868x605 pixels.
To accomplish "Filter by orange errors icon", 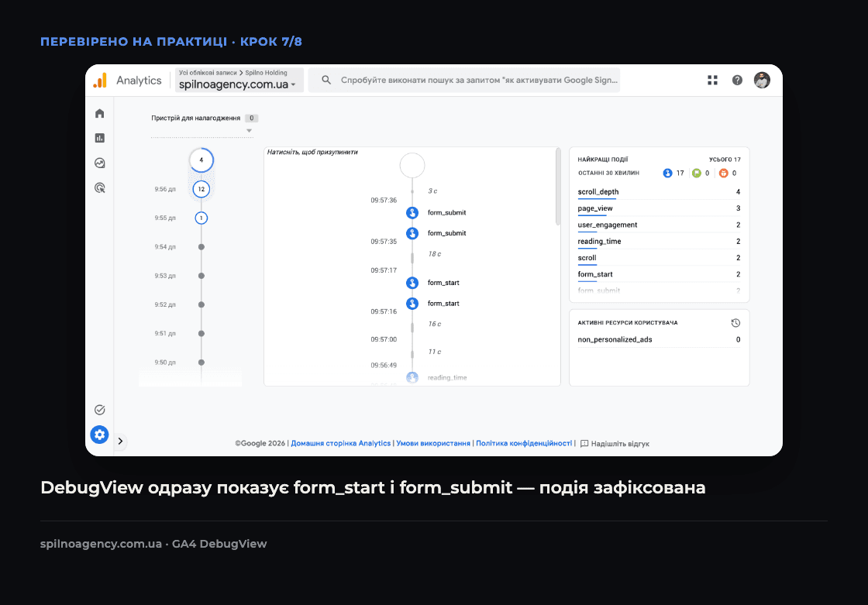I will (724, 174).
